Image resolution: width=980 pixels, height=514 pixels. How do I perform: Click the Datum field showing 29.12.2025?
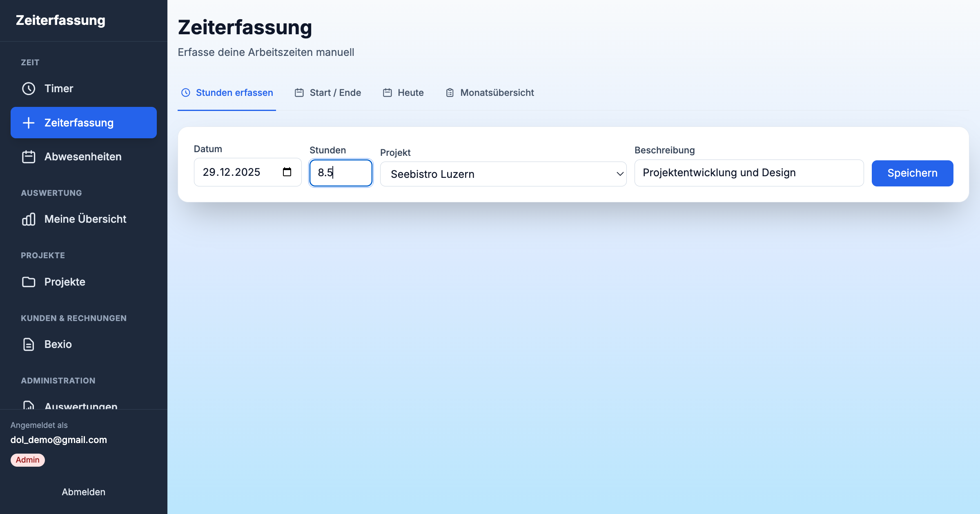(237, 172)
